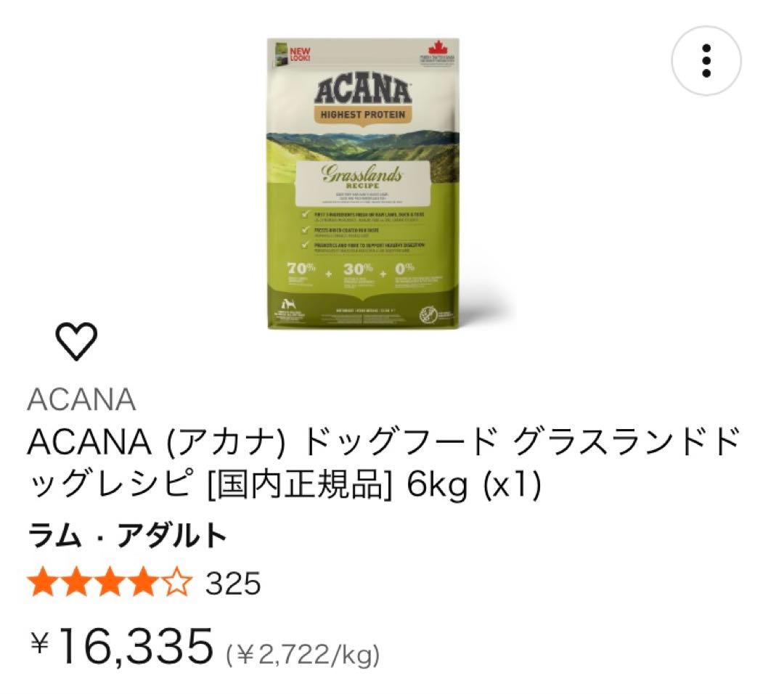Click the ¥2,722/kg unit price
This screenshot has width=784, height=694.
coord(303,655)
